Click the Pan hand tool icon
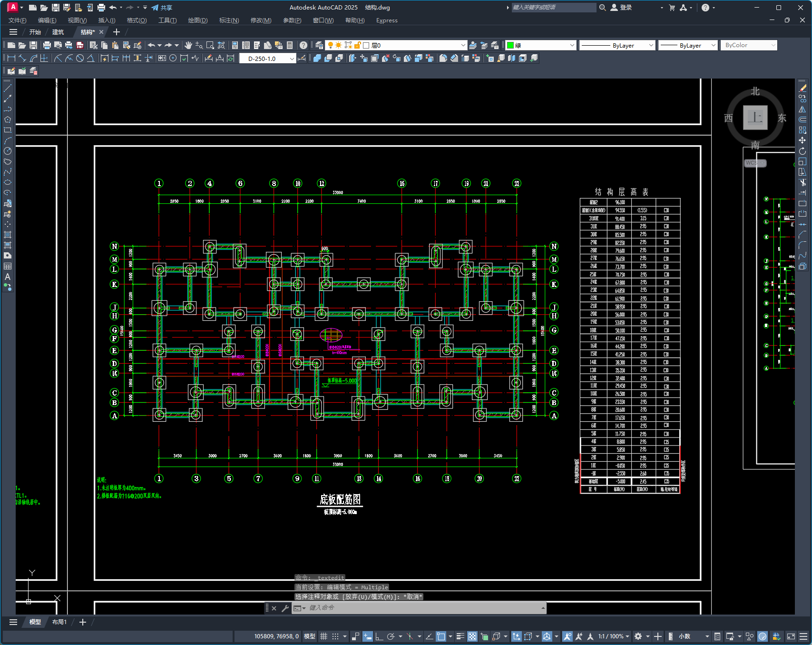The width and height of the screenshot is (812, 645). (188, 45)
